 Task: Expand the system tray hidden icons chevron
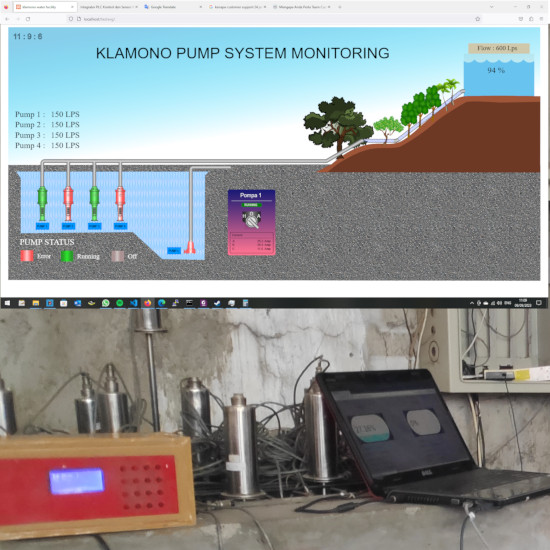pyautogui.click(x=472, y=303)
